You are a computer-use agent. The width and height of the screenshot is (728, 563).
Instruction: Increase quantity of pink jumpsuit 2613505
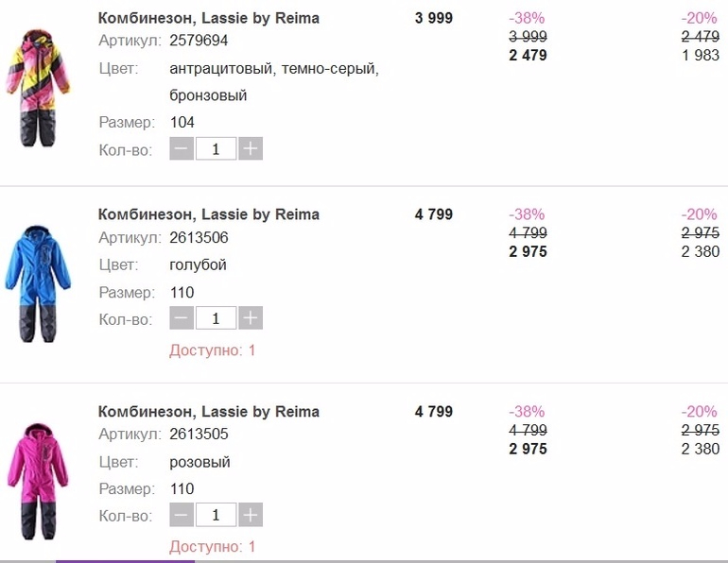coord(251,516)
